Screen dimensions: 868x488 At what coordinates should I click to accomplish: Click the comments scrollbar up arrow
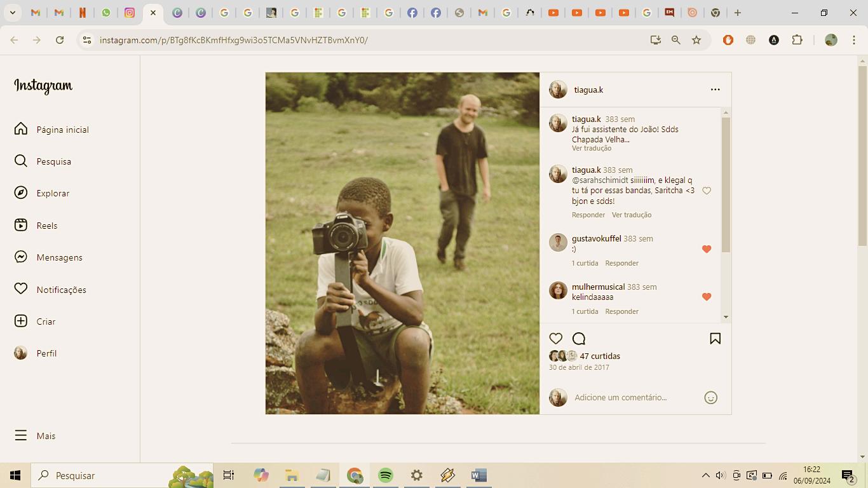(726, 112)
